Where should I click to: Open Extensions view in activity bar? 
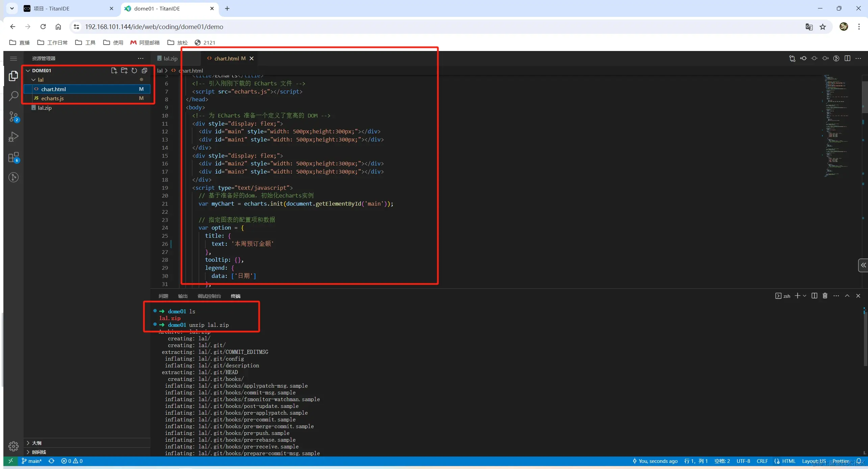pos(13,157)
